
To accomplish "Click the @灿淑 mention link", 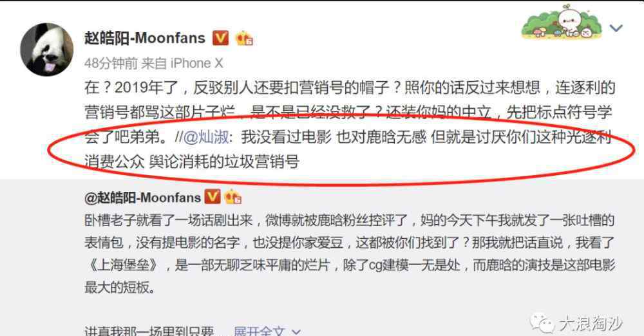I will [206, 137].
